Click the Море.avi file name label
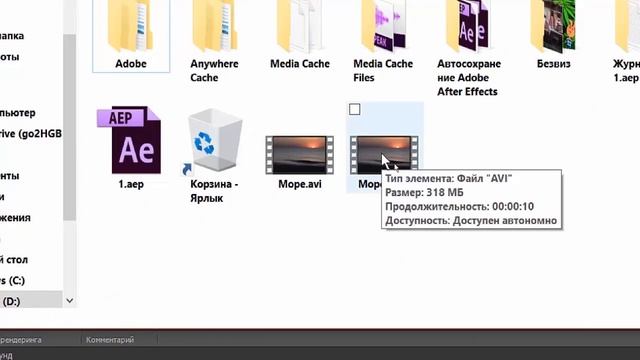Viewport: 640px width, 360px height. pos(300,184)
